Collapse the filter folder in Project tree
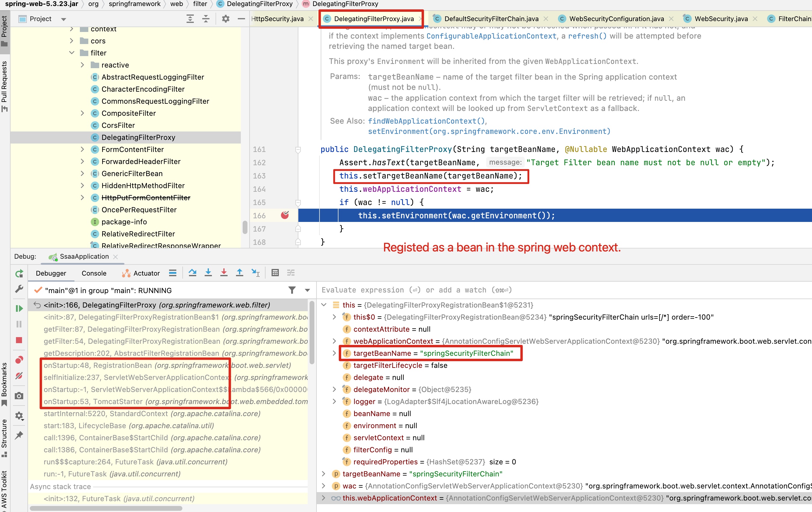Screen dimensions: 812x512 tap(71, 52)
